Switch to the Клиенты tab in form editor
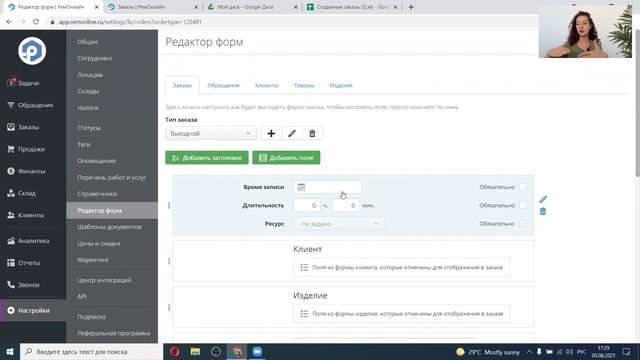 (267, 85)
